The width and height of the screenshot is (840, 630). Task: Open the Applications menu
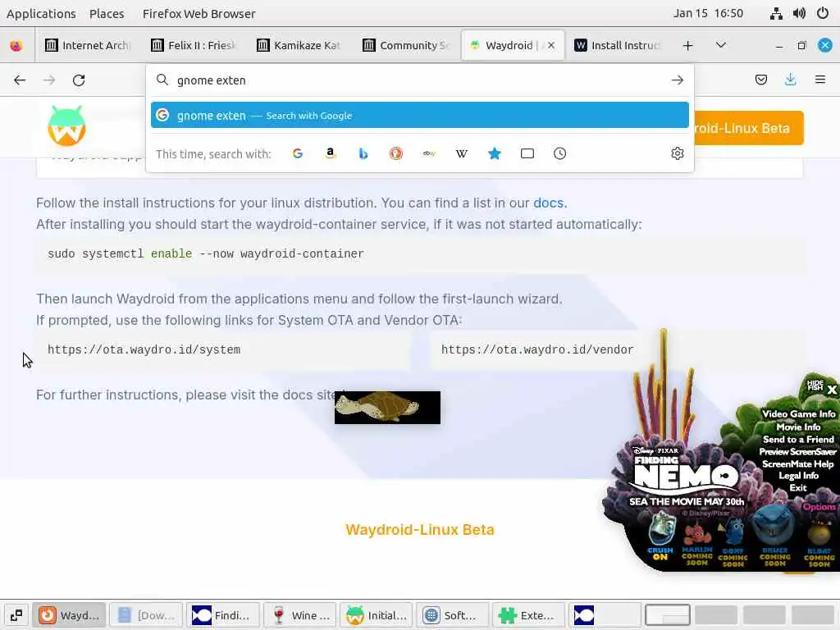pyautogui.click(x=41, y=13)
